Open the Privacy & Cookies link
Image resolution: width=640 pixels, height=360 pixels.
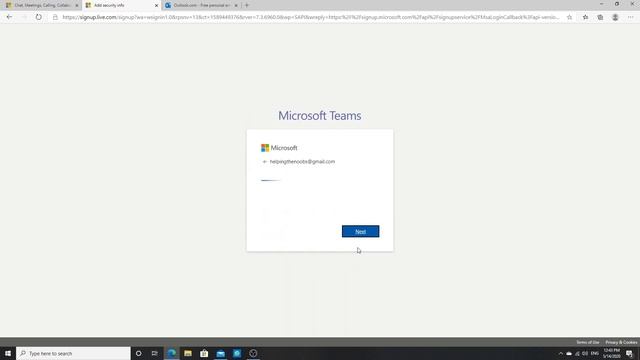tap(621, 342)
